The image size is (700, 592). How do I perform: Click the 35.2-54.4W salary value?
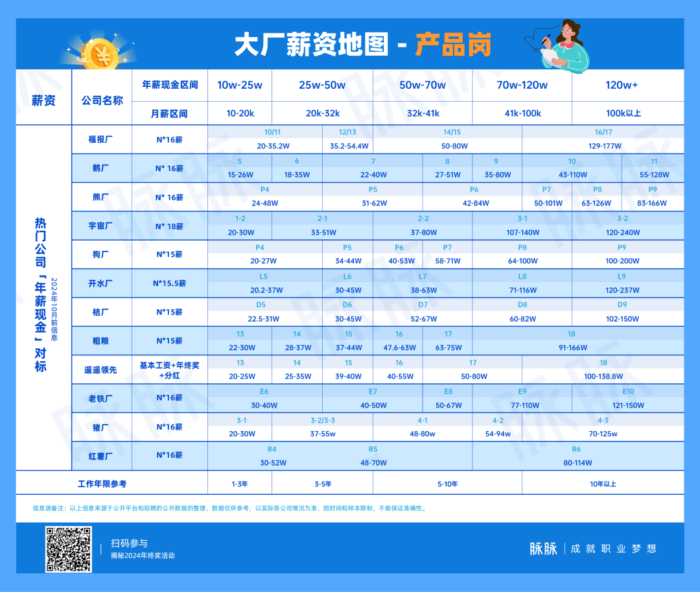coord(349,146)
